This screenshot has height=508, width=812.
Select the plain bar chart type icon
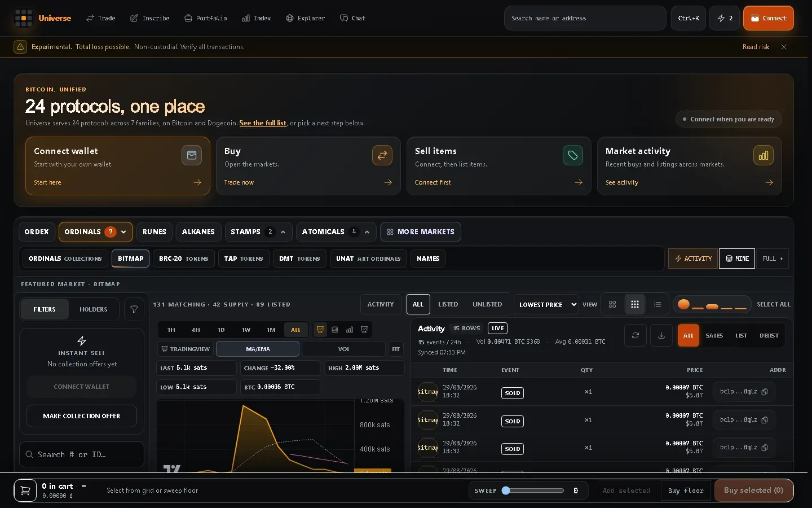coord(350,330)
